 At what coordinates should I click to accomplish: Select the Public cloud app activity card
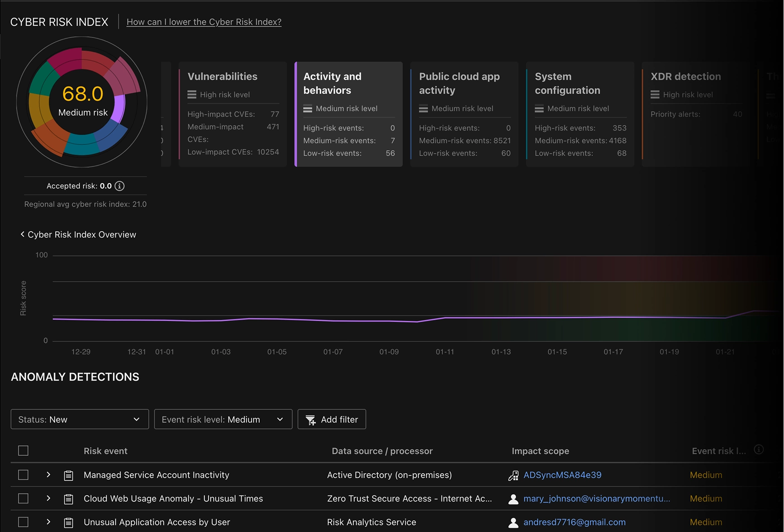point(464,114)
